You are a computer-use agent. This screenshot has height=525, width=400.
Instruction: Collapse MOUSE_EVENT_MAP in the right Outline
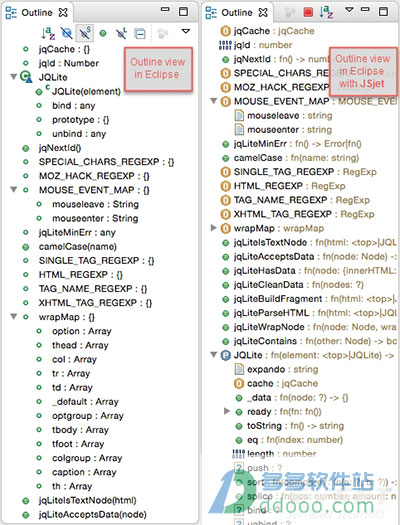tap(214, 100)
